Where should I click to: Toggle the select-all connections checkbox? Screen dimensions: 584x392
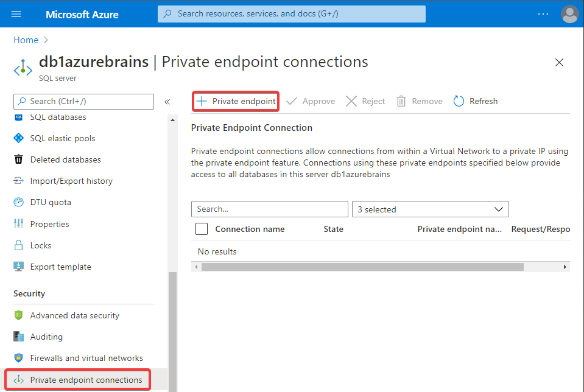(x=202, y=229)
